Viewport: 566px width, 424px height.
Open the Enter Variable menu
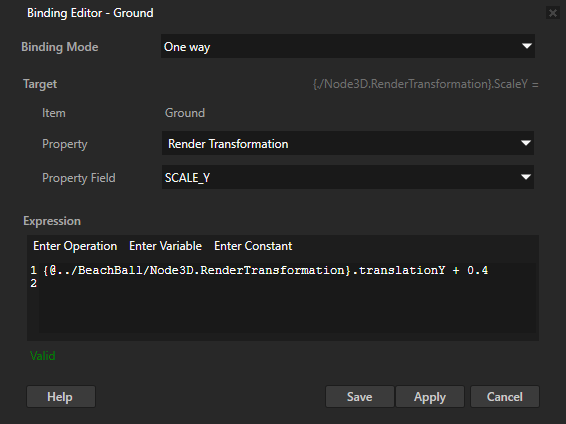click(165, 246)
